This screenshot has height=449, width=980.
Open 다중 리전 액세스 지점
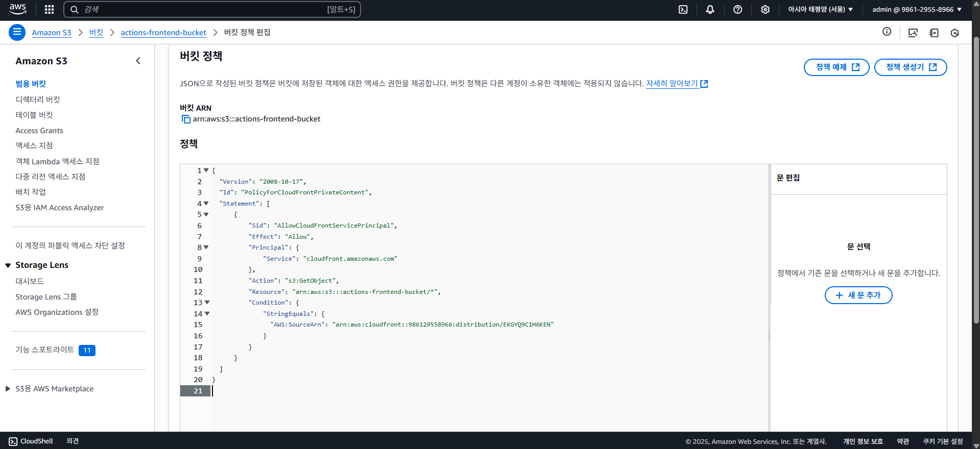point(50,177)
